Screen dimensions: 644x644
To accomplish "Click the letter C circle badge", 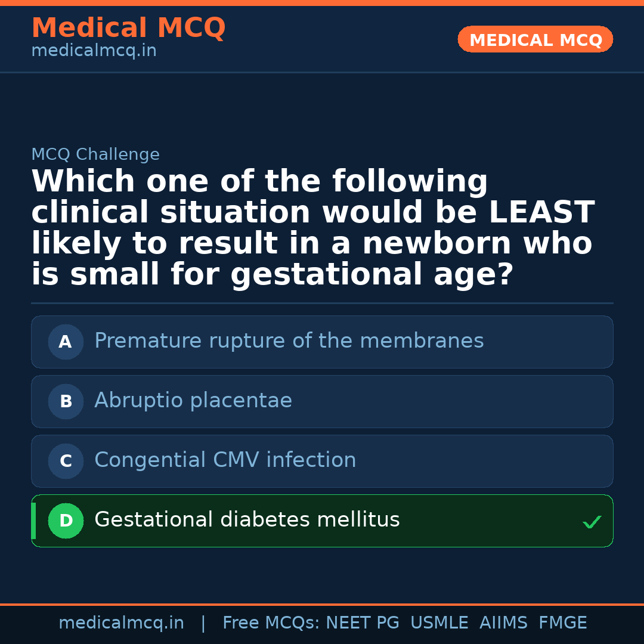I will 66,461.
